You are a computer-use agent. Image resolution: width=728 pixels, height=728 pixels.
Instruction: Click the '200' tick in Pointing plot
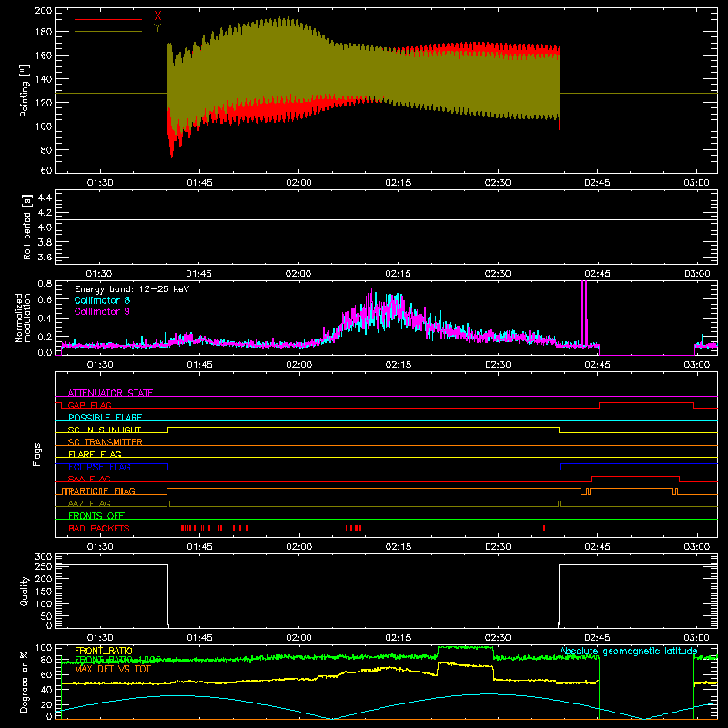pyautogui.click(x=44, y=10)
